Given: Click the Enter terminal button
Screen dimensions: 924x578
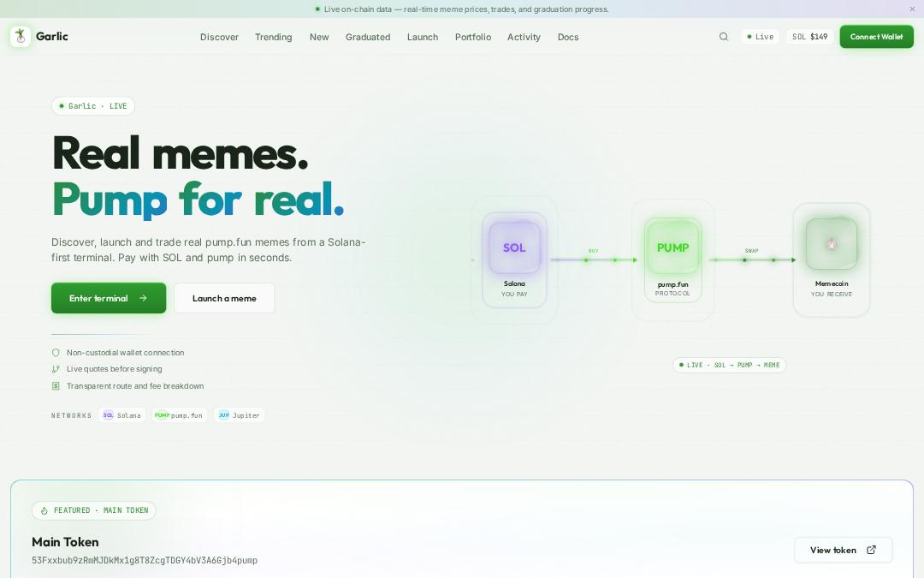Looking at the screenshot, I should 109,298.
